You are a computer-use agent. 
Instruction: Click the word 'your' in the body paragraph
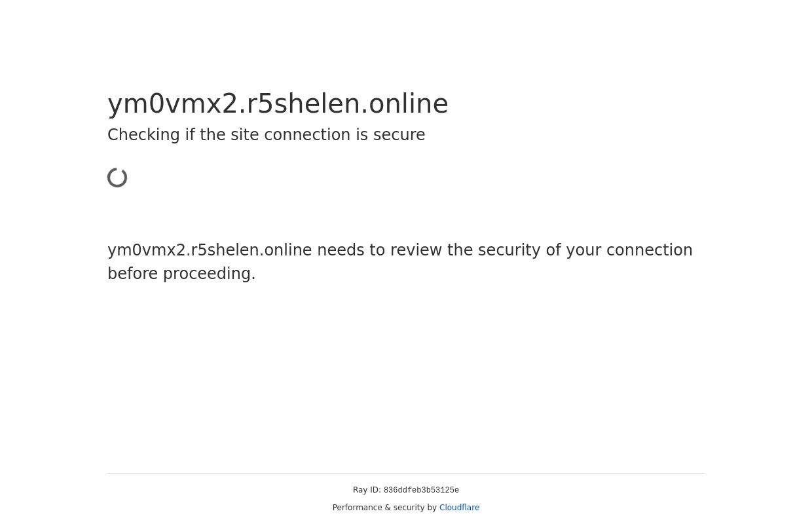[x=581, y=250]
